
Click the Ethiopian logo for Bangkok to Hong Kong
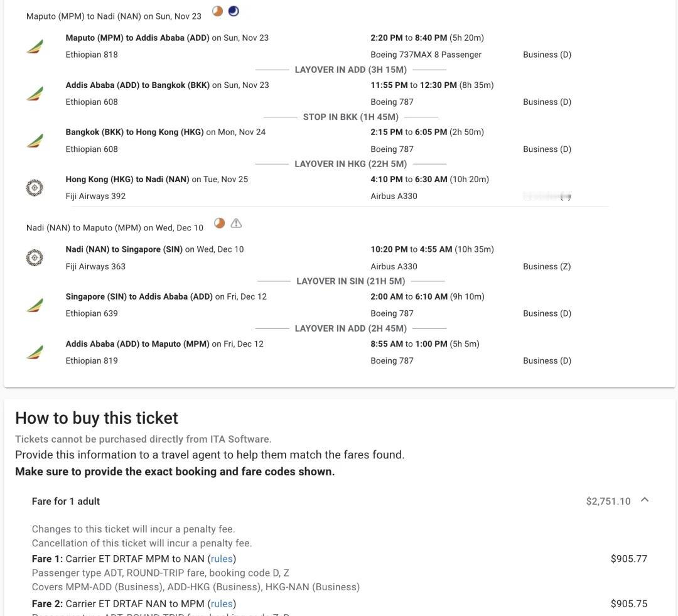pyautogui.click(x=35, y=141)
